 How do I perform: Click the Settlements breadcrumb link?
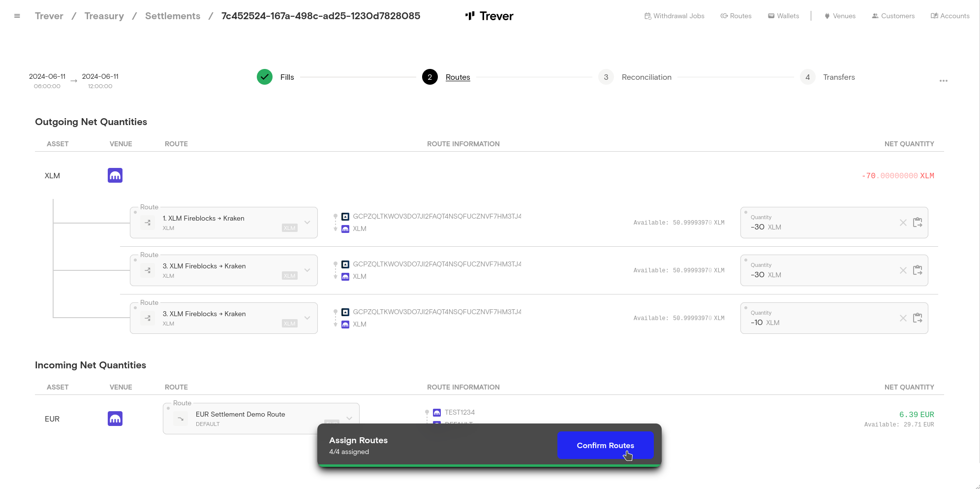tap(173, 16)
